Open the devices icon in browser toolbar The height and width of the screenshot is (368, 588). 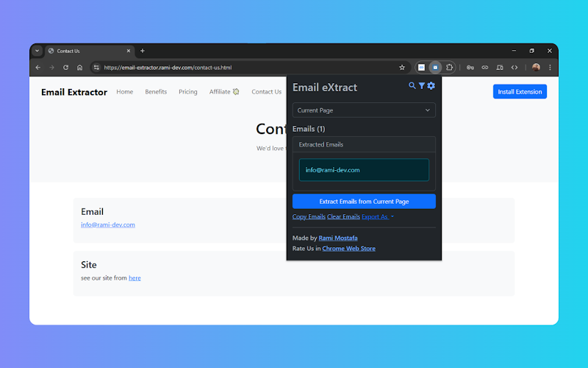[x=500, y=68]
